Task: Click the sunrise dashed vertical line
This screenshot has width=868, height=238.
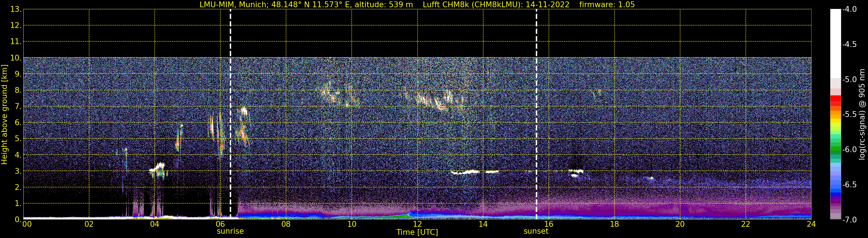Action: coord(231,114)
